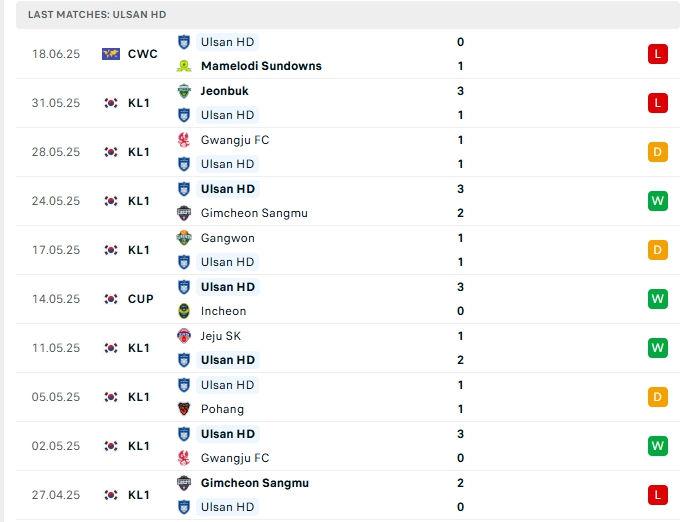Click the Mamelodi Sundowns team crest
This screenshot has height=522, width=689.
point(184,66)
